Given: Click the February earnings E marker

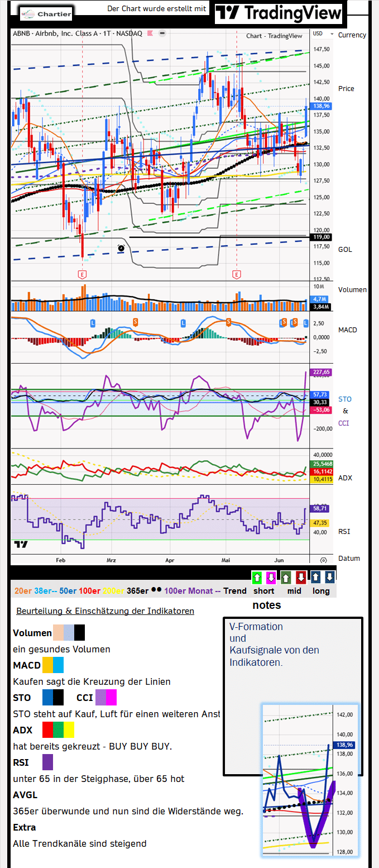Looking at the screenshot, I should coord(82,274).
